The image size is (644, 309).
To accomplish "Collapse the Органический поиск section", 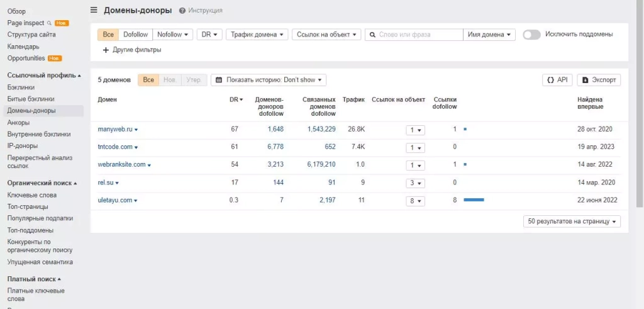I will coord(42,183).
